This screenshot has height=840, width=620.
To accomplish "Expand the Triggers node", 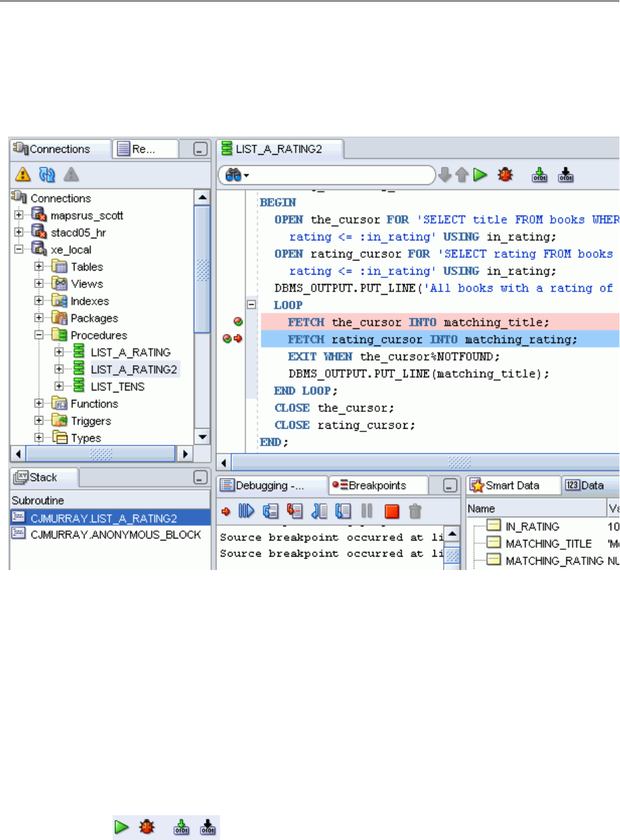I will [x=39, y=421].
